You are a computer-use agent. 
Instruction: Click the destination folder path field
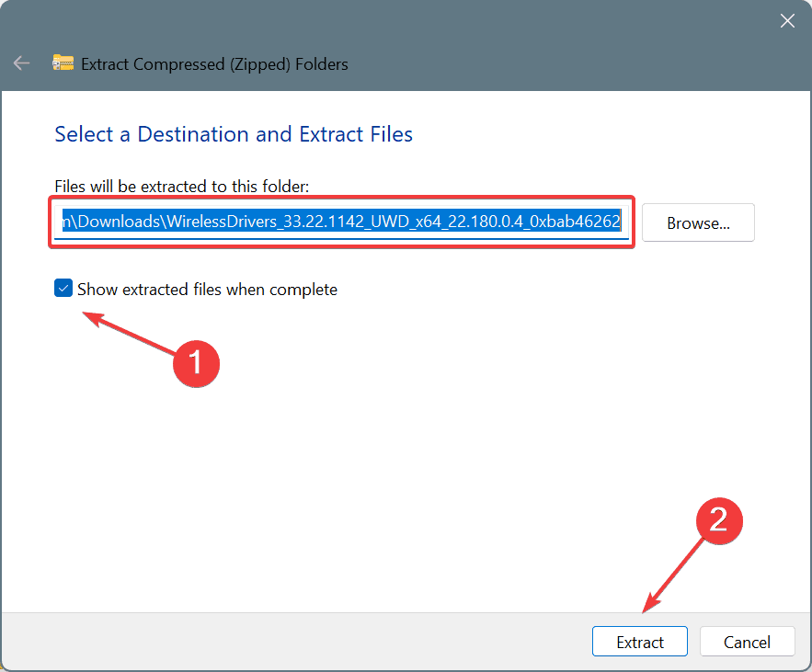pos(341,222)
